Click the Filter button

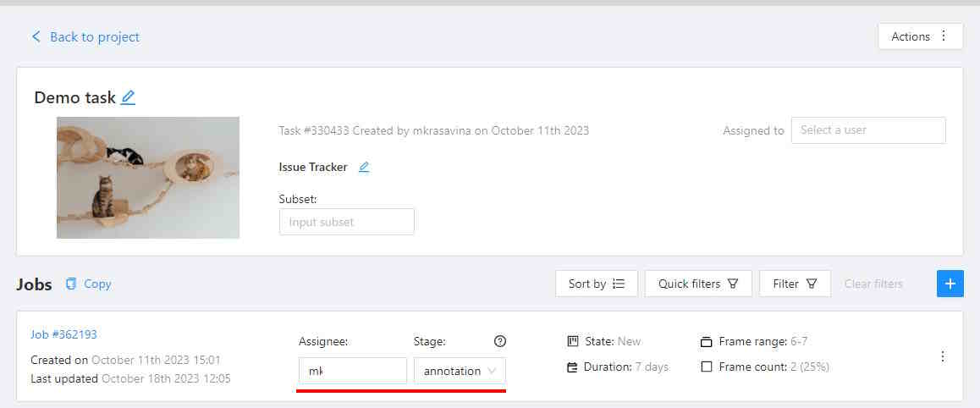click(x=794, y=284)
